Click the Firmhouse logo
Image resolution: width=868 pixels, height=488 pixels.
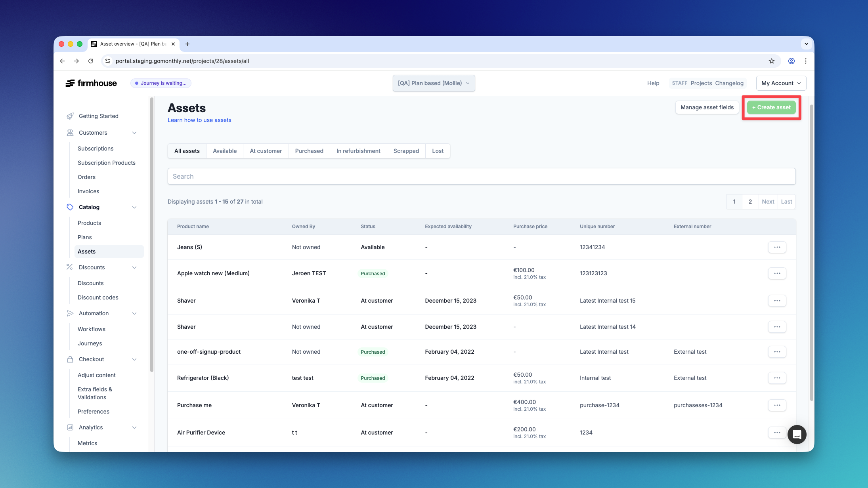pyautogui.click(x=91, y=83)
